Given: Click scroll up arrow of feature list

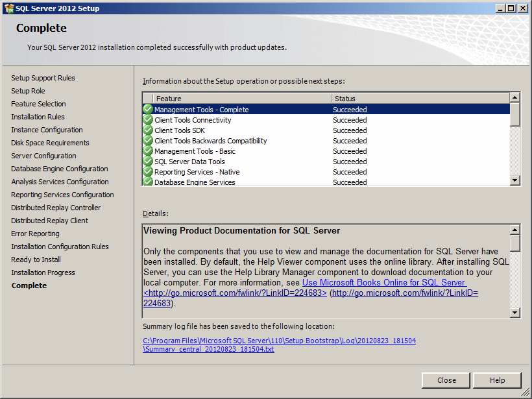Looking at the screenshot, I should tap(514, 98).
